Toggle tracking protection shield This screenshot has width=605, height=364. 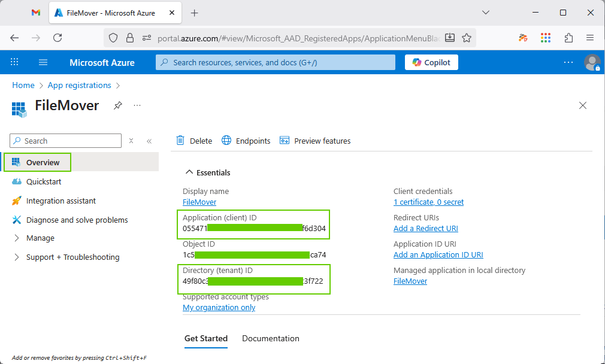click(113, 37)
